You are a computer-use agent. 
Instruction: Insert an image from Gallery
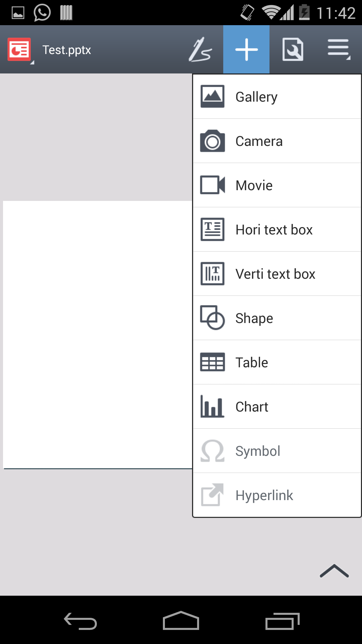(x=277, y=97)
